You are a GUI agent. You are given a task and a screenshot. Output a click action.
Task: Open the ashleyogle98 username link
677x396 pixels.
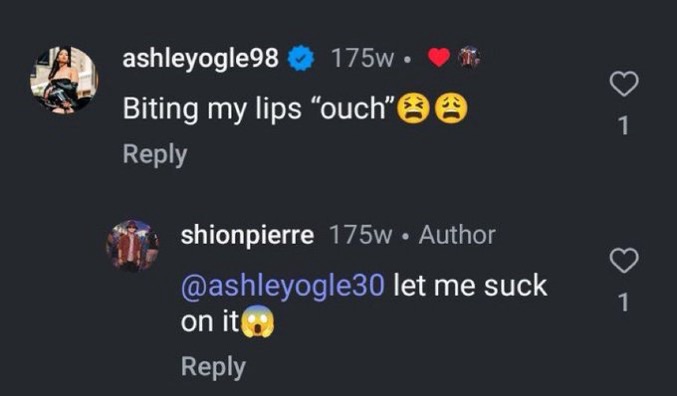tap(201, 58)
